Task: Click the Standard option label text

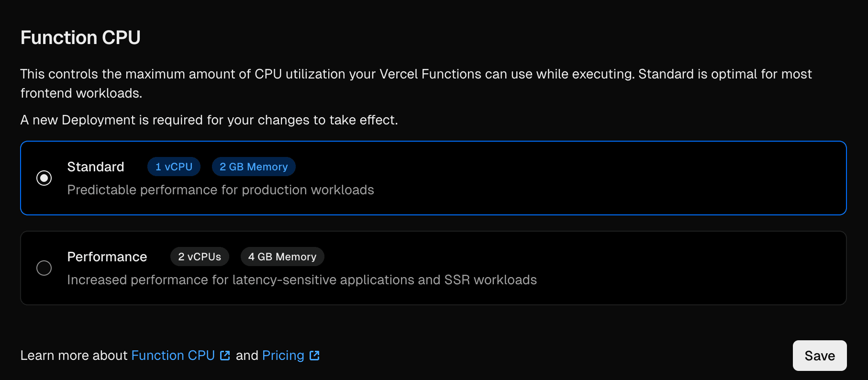Action: 96,167
